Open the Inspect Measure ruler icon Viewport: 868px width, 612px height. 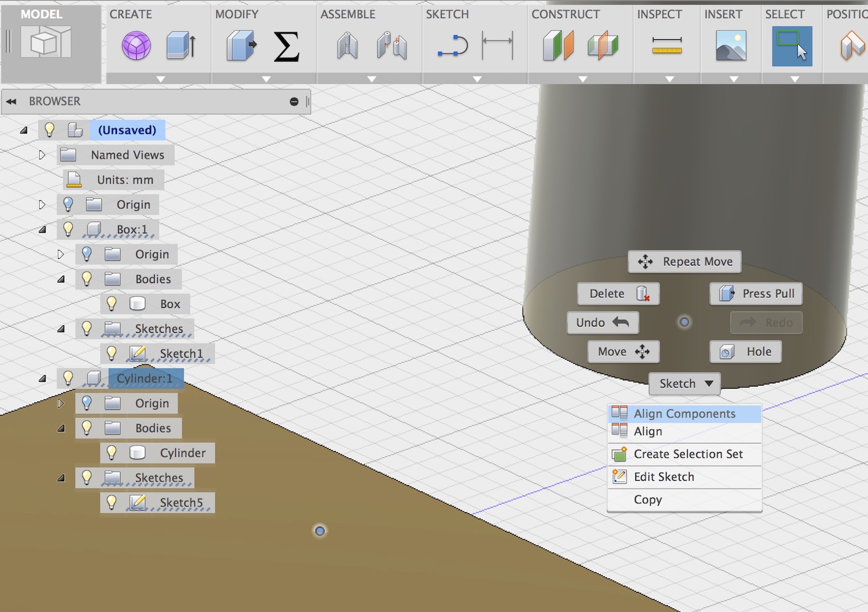667,46
